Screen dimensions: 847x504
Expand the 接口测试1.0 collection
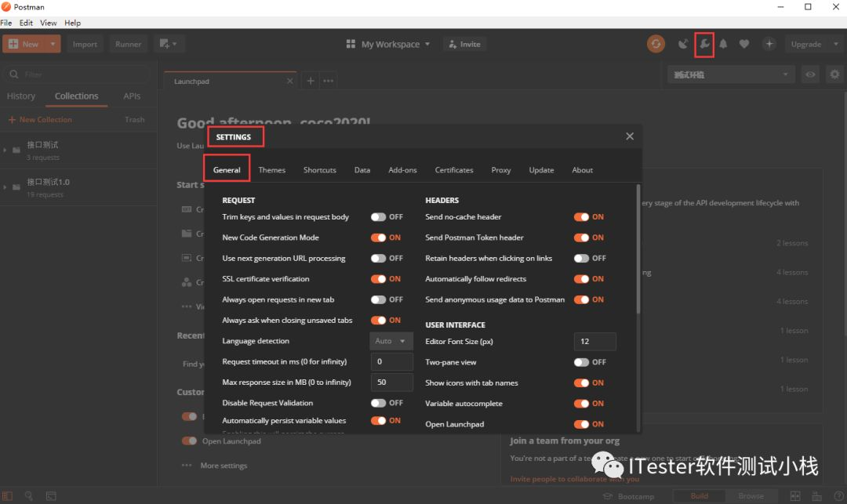[5, 187]
